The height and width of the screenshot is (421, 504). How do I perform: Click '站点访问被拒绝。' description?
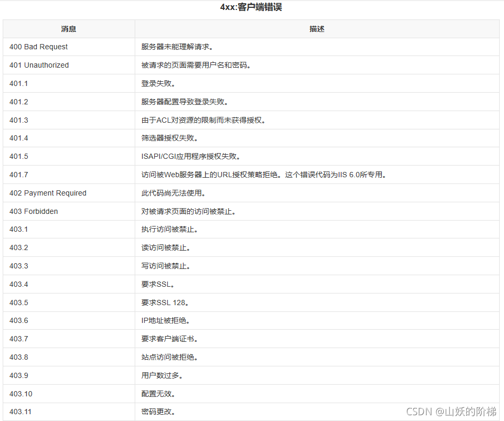[x=170, y=358]
